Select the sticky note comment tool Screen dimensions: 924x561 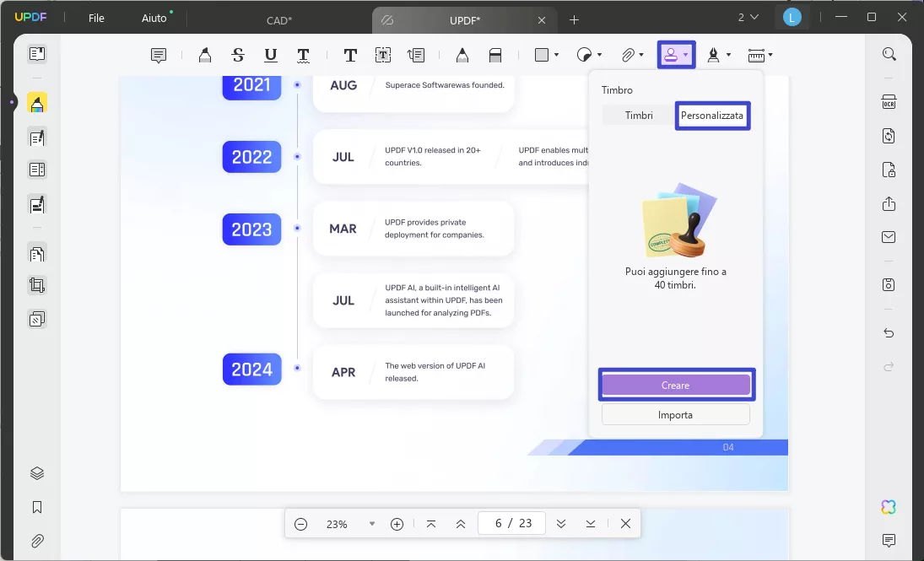159,56
